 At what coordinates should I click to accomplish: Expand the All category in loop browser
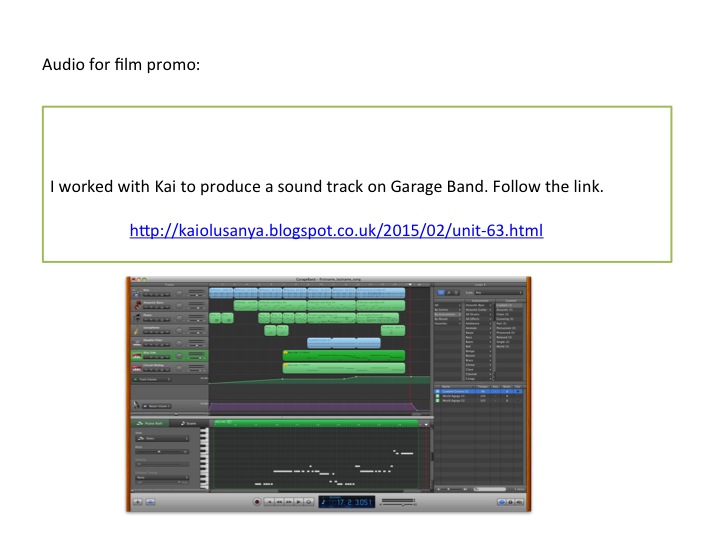click(x=448, y=305)
